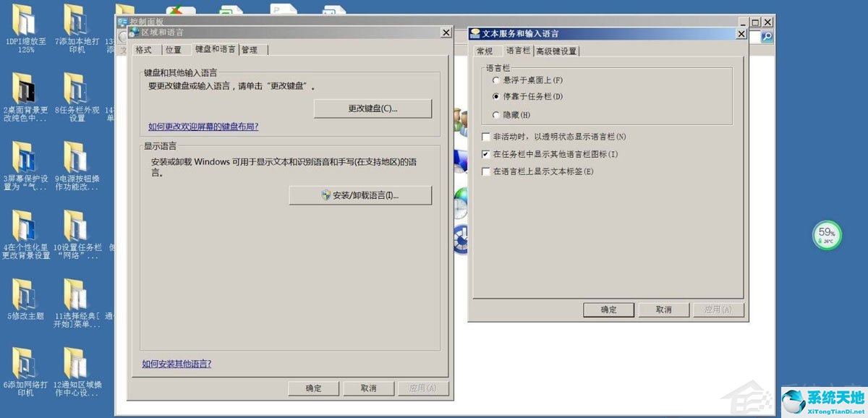
Task: Click the 更改键盘(C)... button
Action: pos(373,108)
